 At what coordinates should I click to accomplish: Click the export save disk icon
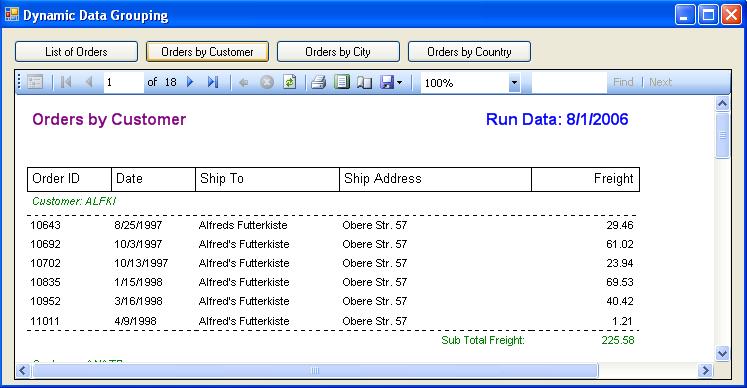coord(387,82)
